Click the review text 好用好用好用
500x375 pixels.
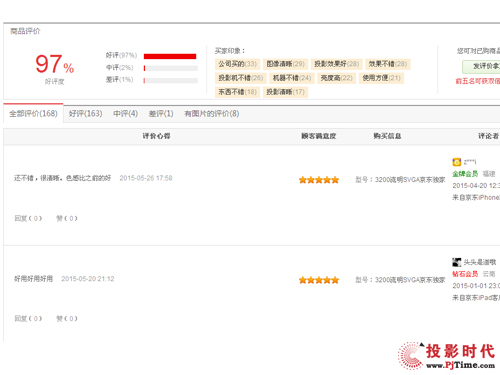coord(33,279)
